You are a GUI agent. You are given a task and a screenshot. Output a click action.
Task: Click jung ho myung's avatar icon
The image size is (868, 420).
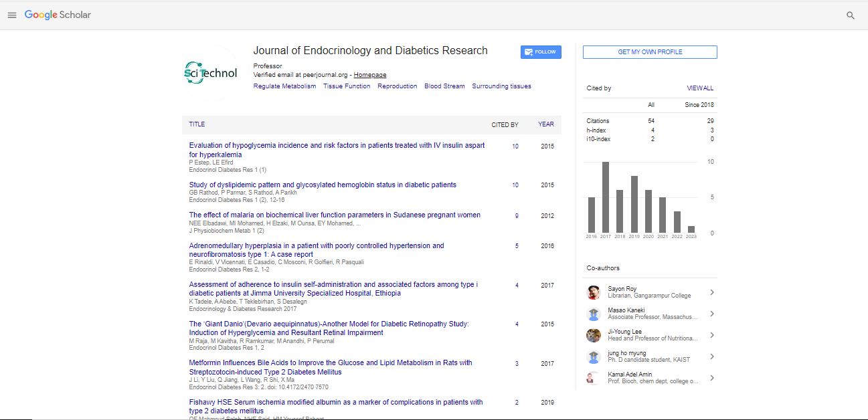tap(594, 356)
